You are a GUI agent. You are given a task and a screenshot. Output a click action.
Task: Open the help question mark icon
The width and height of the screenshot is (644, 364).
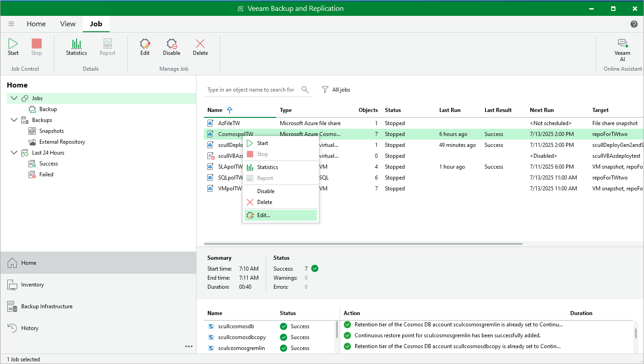tap(634, 24)
